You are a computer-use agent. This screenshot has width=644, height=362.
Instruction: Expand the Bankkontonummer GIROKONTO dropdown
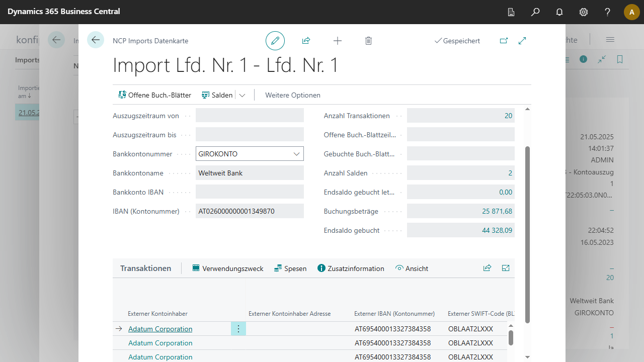(297, 154)
